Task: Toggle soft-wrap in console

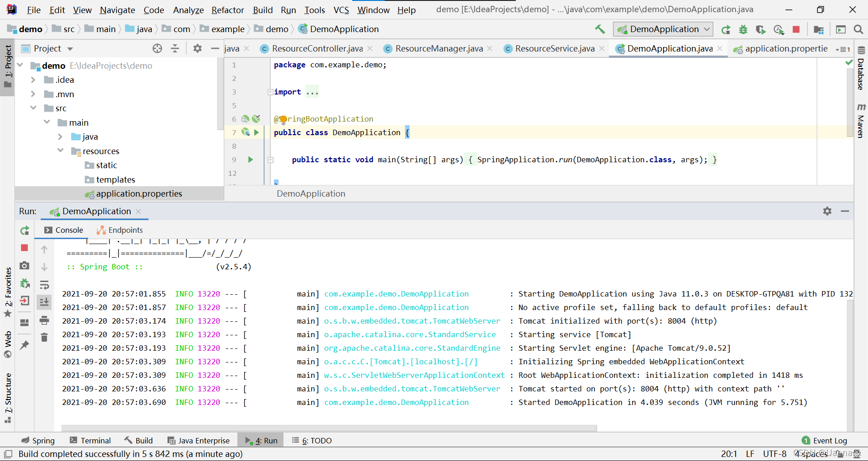Action: [x=44, y=285]
